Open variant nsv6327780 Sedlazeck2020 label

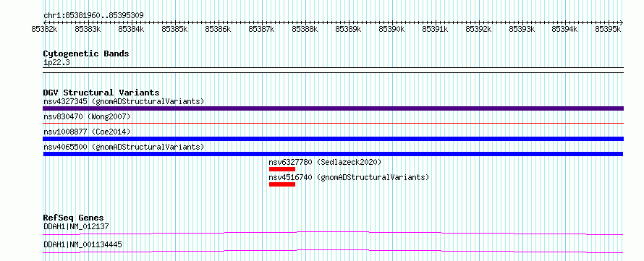click(x=326, y=162)
